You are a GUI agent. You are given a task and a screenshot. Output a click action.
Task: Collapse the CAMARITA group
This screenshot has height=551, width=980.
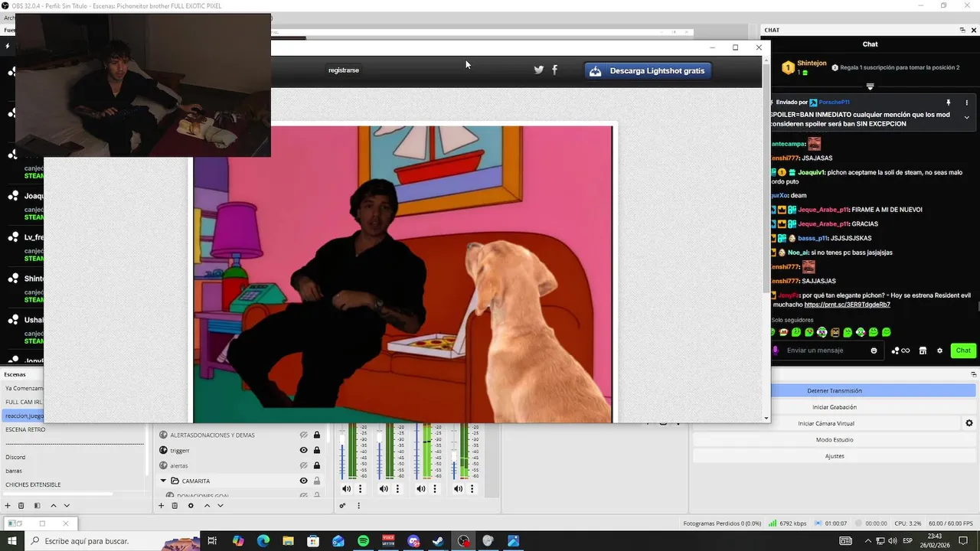pyautogui.click(x=163, y=481)
